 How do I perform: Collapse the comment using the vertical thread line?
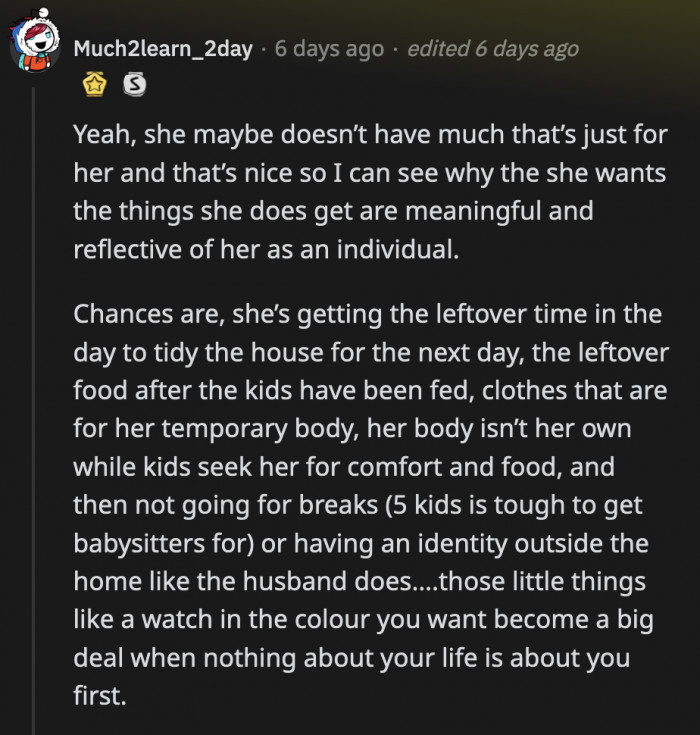pyautogui.click(x=35, y=400)
